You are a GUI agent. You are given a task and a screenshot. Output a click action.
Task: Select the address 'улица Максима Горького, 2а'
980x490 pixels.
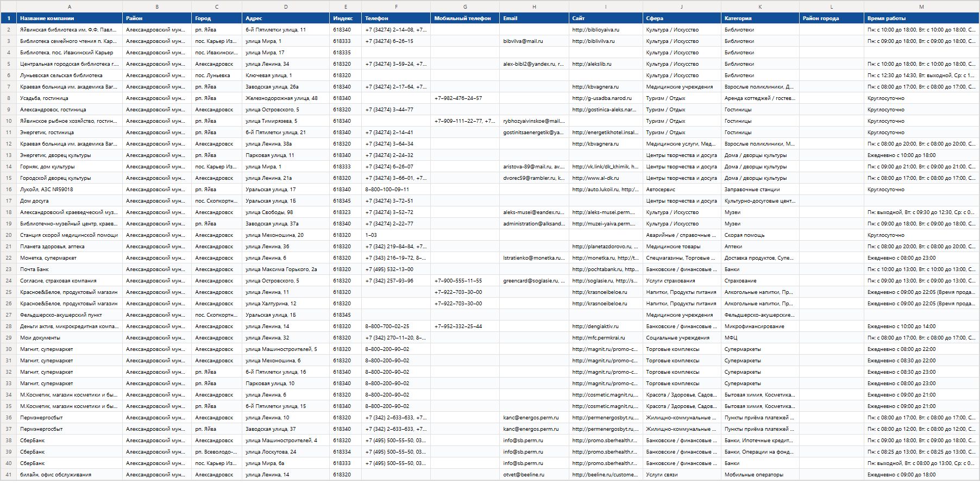(x=286, y=269)
